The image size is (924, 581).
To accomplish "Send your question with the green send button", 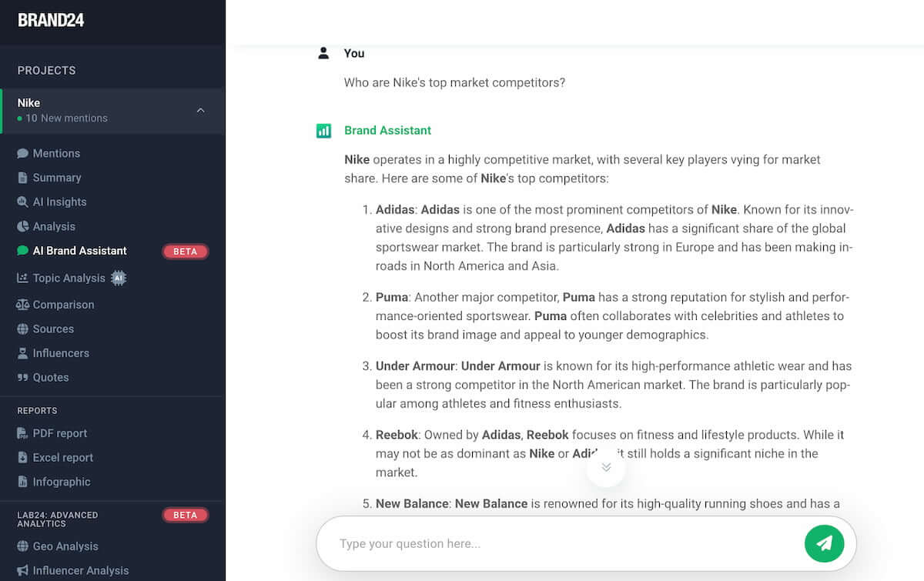I will (x=825, y=543).
